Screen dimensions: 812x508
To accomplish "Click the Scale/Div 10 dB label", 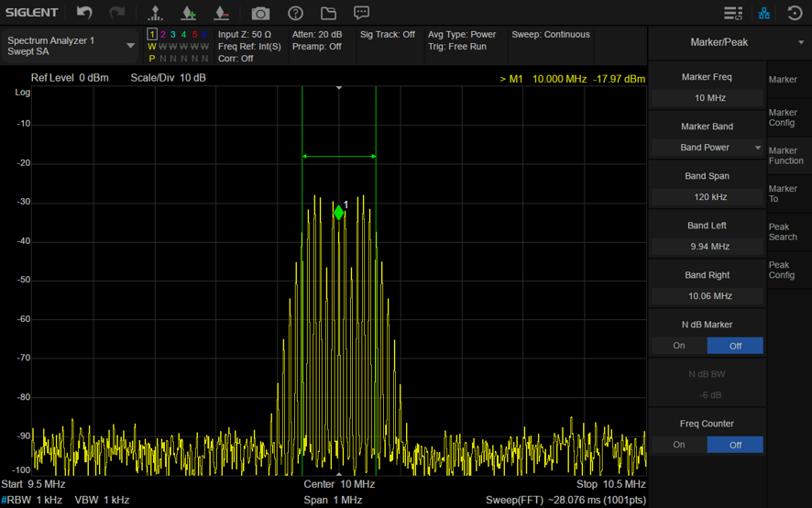I will point(169,78).
